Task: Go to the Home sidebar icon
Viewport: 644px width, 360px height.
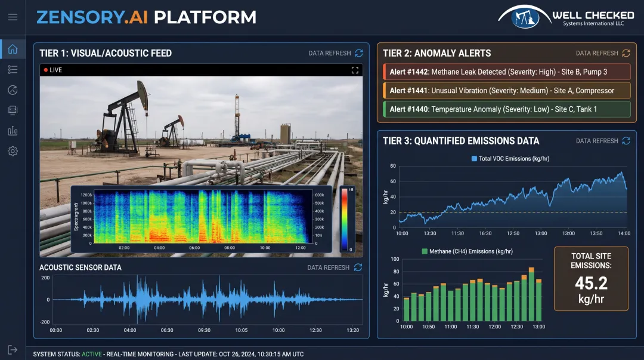Action: coord(13,49)
